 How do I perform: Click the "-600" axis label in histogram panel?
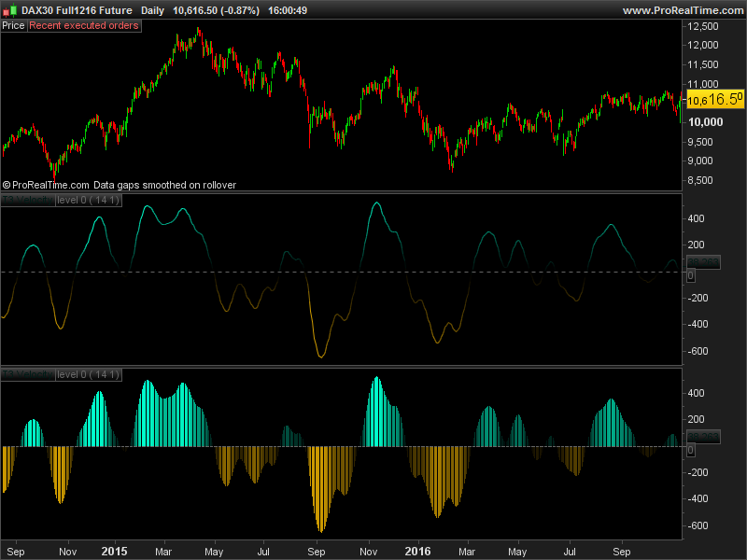698,525
